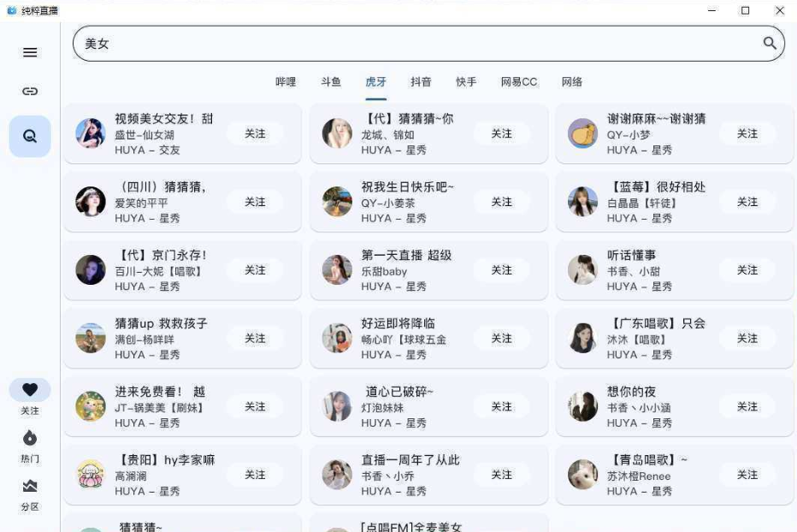Open the 关注 favorites heart icon
Image resolution: width=797 pixels, height=532 pixels.
pyautogui.click(x=30, y=390)
